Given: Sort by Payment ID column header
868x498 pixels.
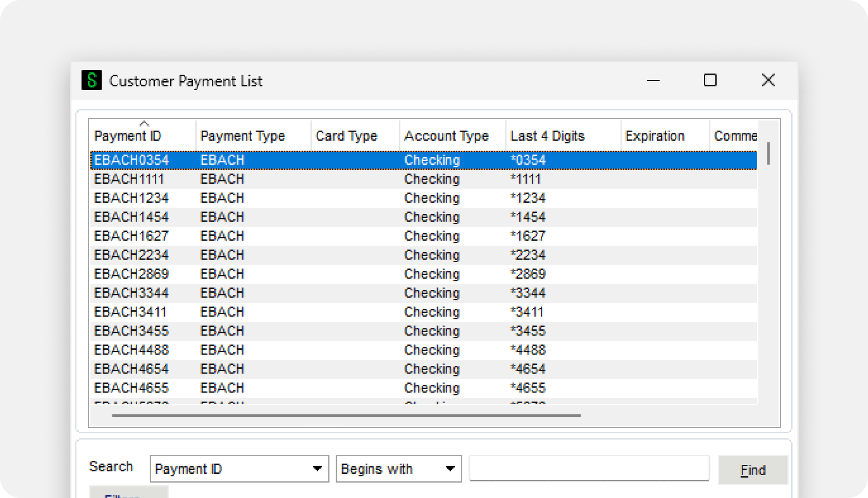Looking at the screenshot, I should pyautogui.click(x=128, y=136).
